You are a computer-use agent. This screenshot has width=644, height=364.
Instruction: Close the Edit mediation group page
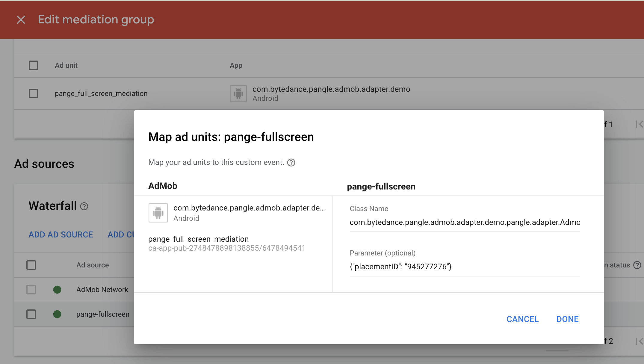tap(21, 20)
